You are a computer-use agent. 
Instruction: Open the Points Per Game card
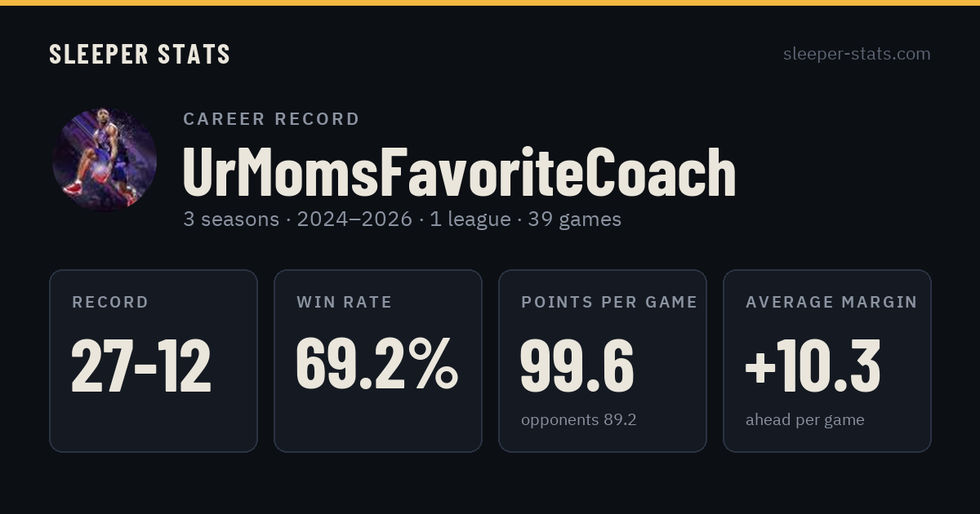point(603,361)
